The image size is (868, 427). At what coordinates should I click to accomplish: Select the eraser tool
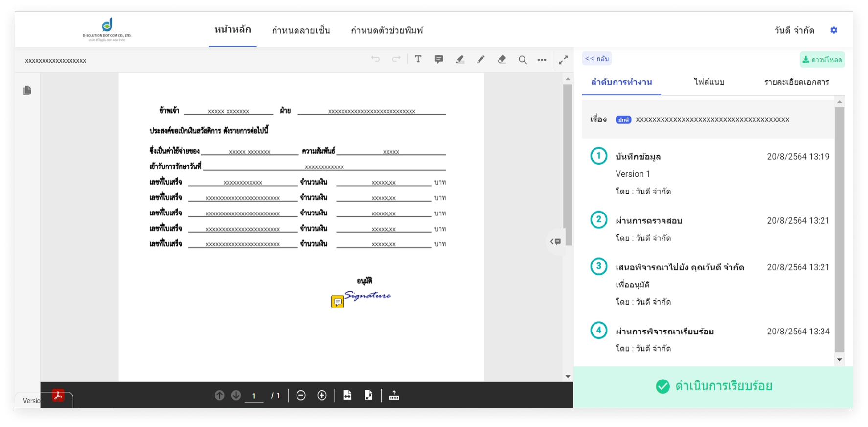(502, 59)
